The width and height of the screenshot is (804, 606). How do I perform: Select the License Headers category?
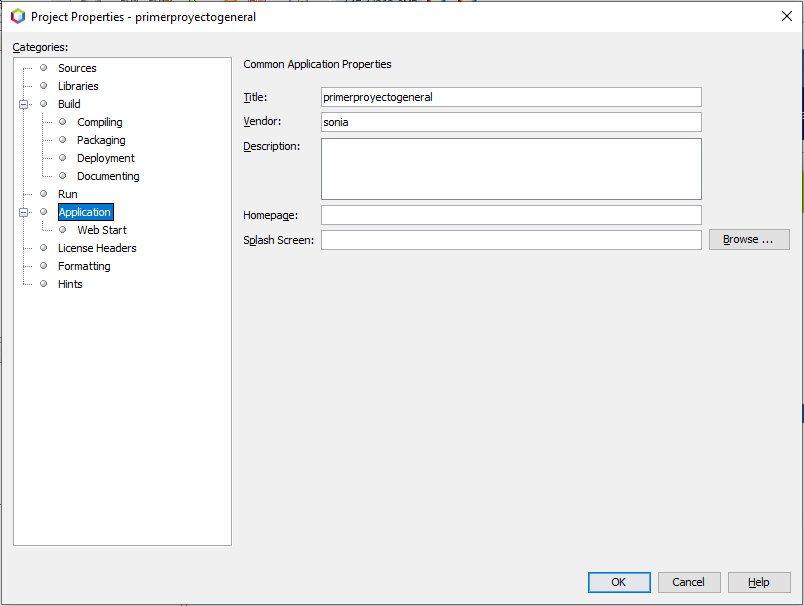(97, 248)
